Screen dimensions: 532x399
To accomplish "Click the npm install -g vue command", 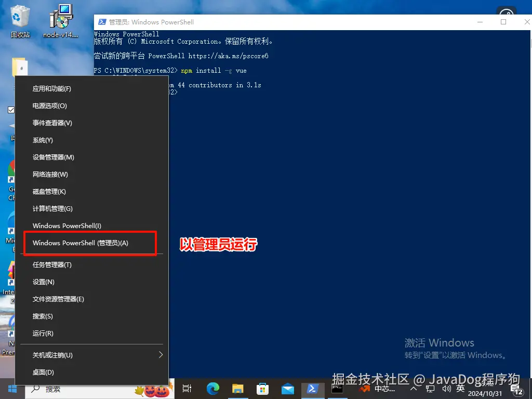I will pos(214,71).
